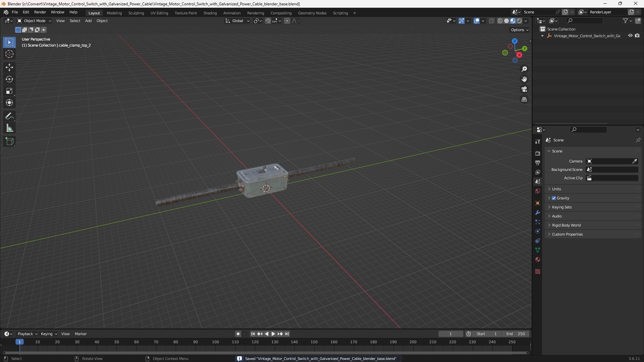Screen dimensions: 644x362
Task: Open the Material properties tab
Action: [x=538, y=259]
